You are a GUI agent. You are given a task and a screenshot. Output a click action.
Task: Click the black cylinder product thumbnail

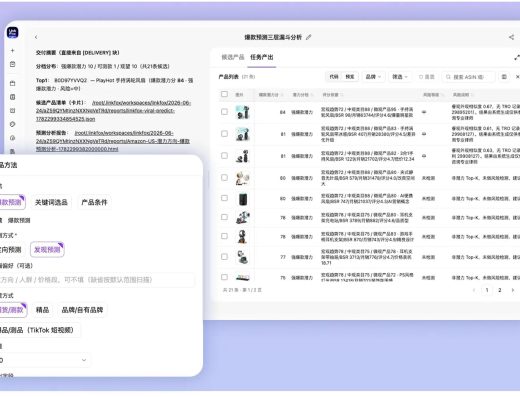tap(243, 199)
